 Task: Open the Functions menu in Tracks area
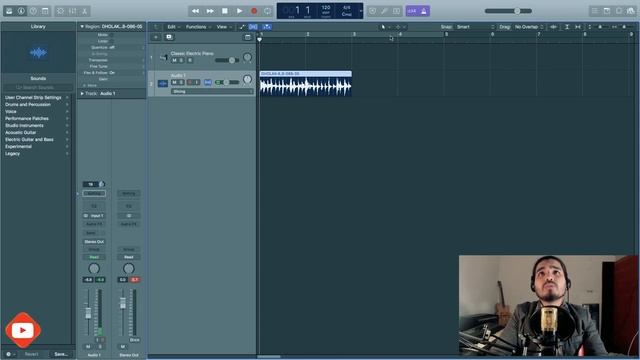pos(198,27)
